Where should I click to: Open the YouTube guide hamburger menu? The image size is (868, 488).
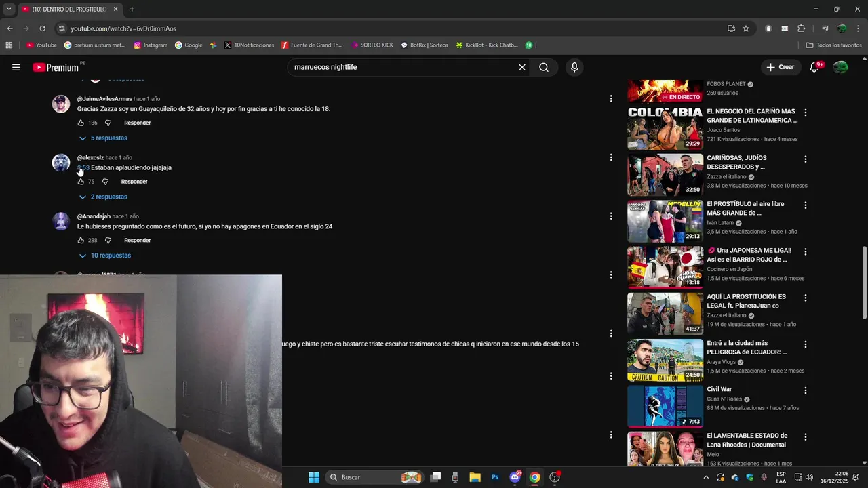coord(16,67)
